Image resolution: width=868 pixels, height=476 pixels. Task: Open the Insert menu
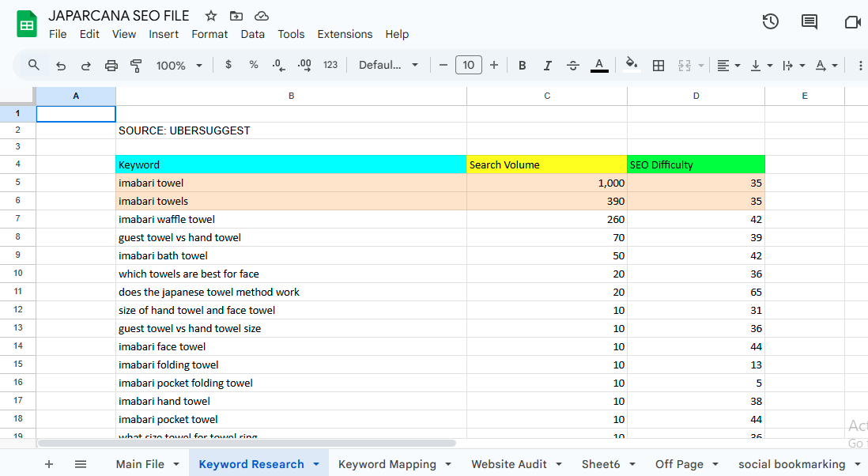click(164, 34)
